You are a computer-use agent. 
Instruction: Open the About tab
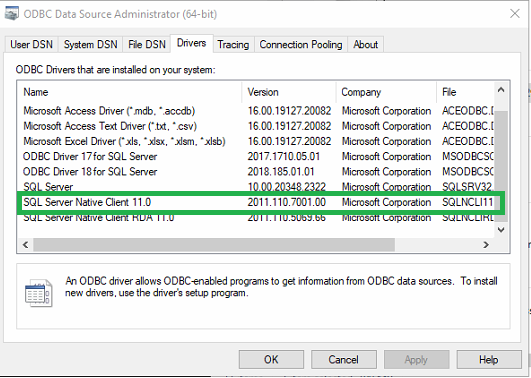365,44
